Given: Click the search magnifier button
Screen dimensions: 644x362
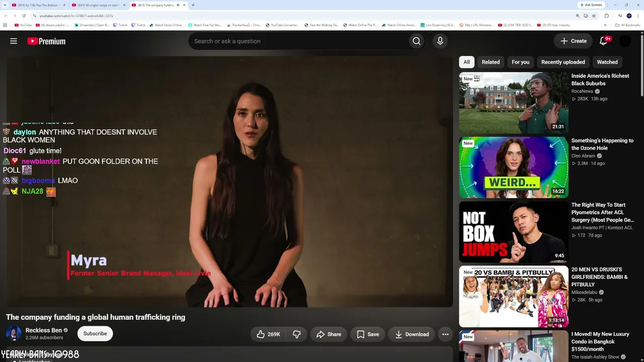Looking at the screenshot, I should click(x=416, y=41).
